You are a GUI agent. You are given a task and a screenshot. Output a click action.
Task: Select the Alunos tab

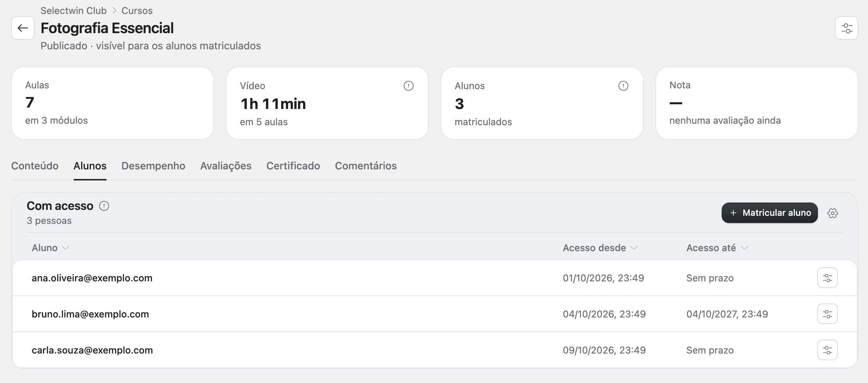pos(90,166)
